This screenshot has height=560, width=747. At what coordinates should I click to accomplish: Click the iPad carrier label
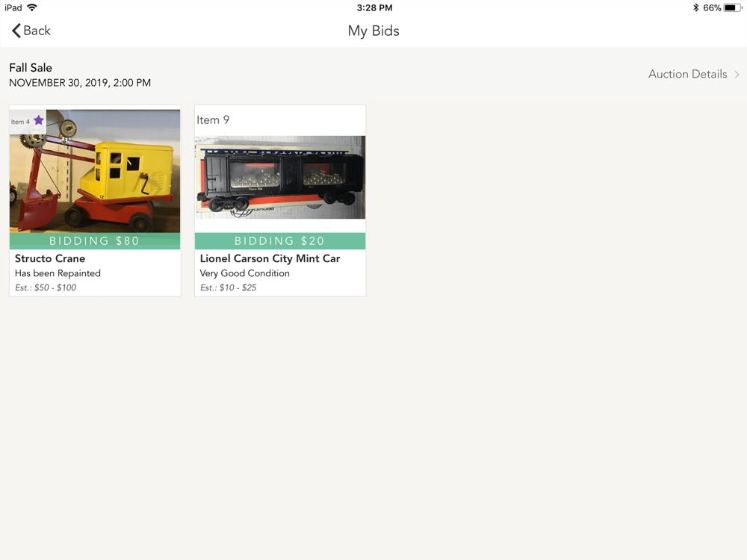13,7
